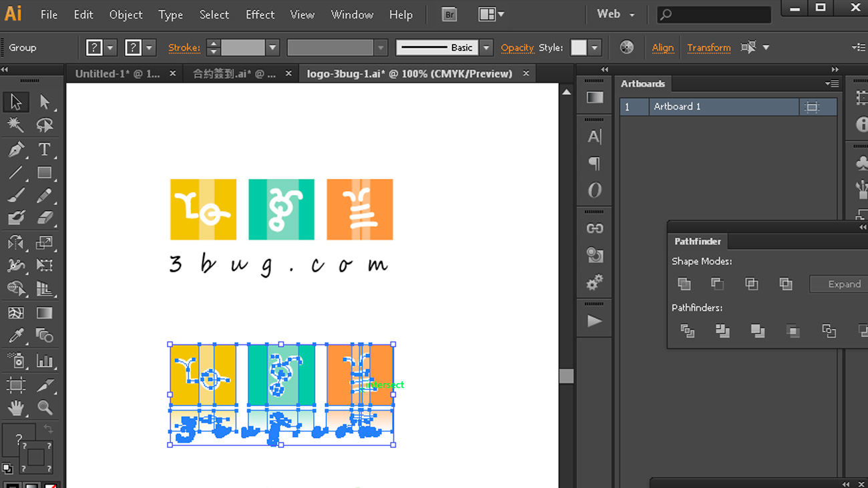Select the Lasso tool
Viewport: 868px width, 488px height.
tap(45, 125)
